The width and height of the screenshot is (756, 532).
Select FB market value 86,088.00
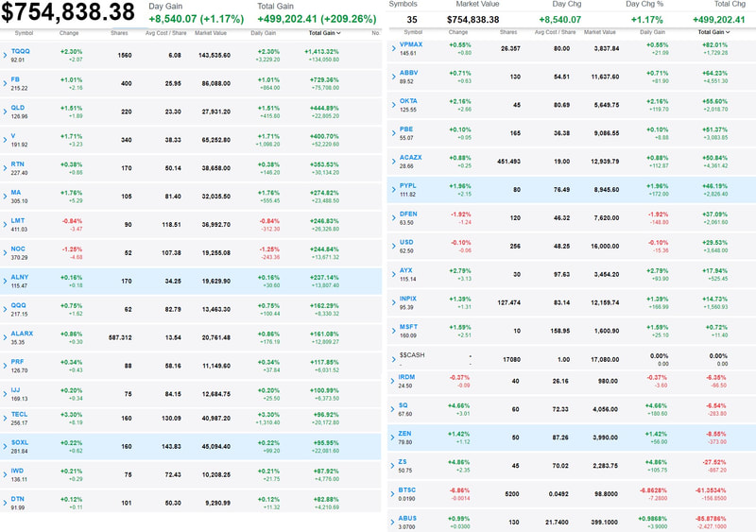click(x=216, y=83)
